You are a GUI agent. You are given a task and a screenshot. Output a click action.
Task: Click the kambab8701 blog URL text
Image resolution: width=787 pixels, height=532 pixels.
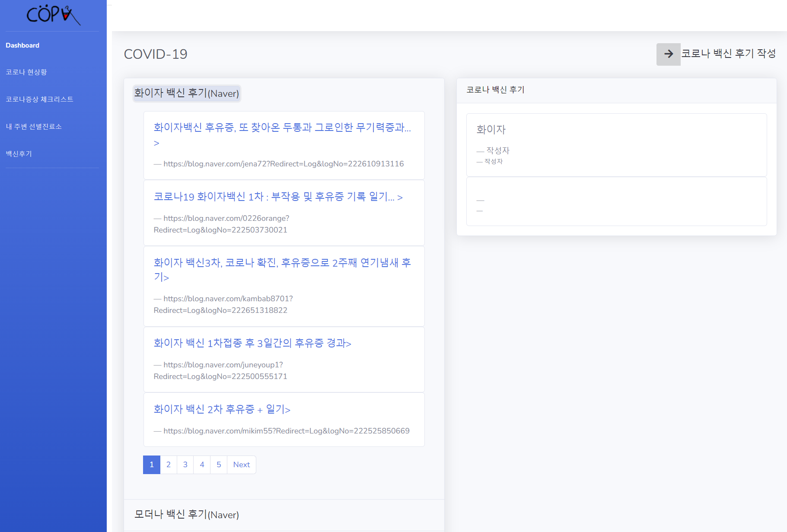tap(223, 305)
